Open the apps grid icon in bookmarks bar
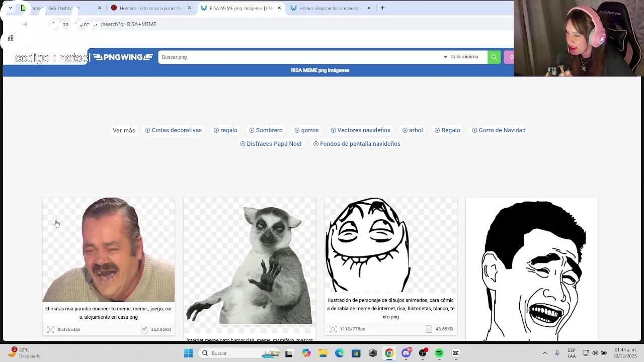This screenshot has height=362, width=644. pos(11,38)
